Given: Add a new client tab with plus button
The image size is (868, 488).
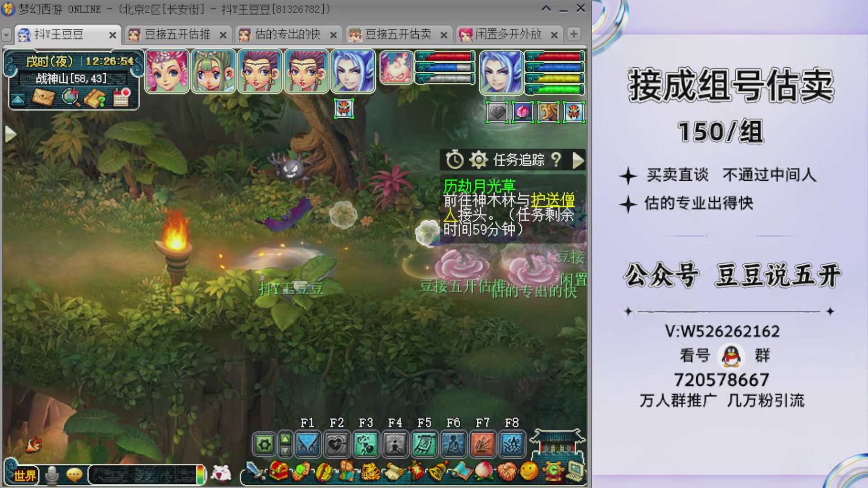Looking at the screenshot, I should pos(574,34).
